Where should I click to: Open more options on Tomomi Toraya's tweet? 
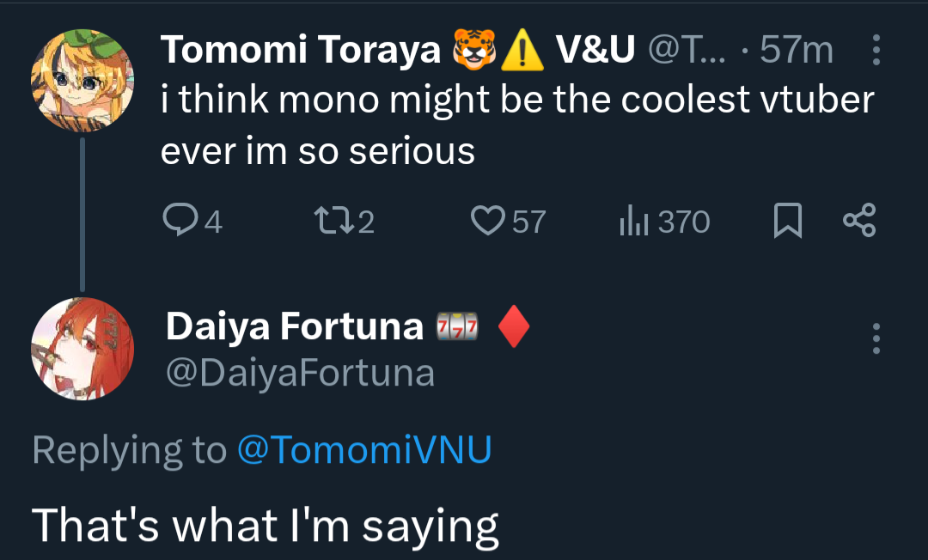[876, 52]
